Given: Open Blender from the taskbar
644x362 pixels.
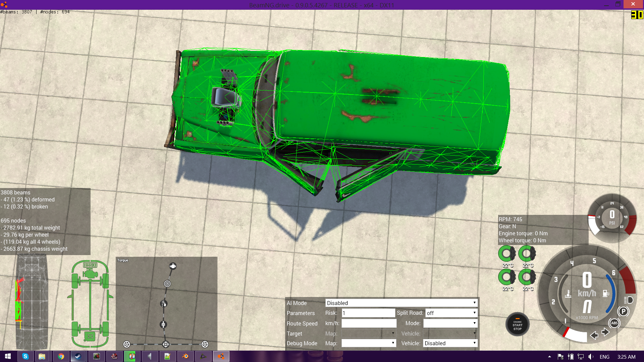Looking at the screenshot, I should [x=185, y=356].
